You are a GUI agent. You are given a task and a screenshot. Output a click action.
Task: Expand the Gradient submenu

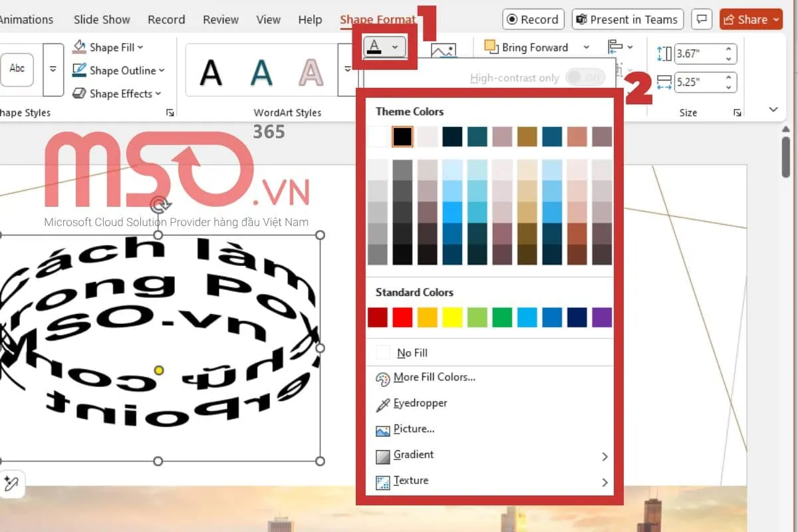tap(604, 456)
